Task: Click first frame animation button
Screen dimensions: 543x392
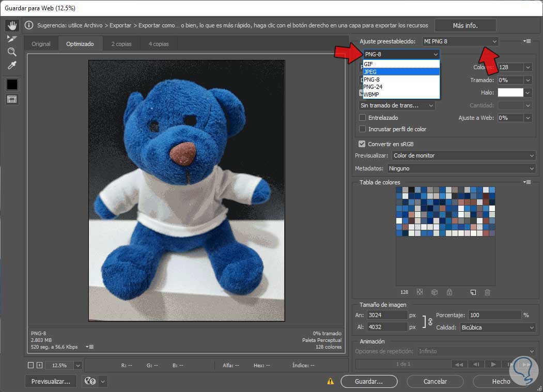Action: pos(459,364)
